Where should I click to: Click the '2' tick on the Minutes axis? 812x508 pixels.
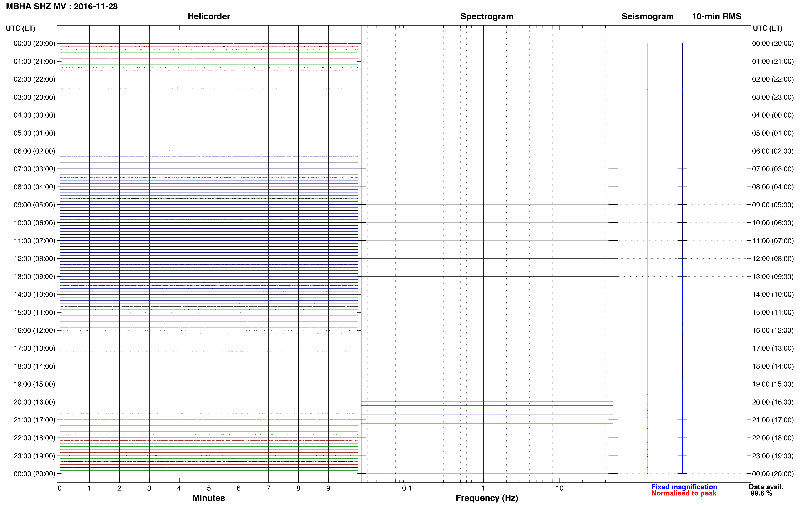[x=119, y=488]
